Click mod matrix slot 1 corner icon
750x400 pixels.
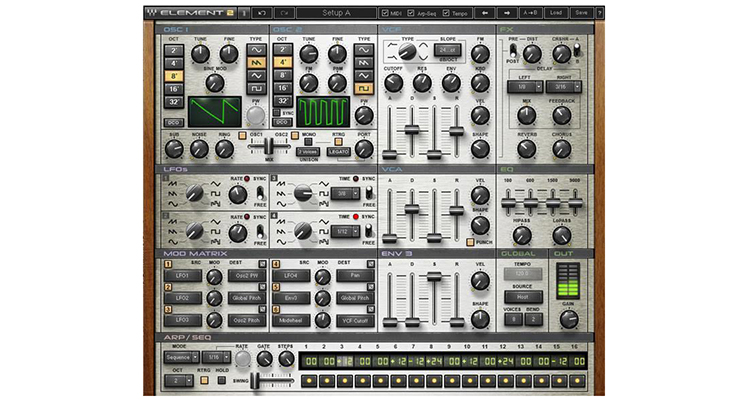pos(262,264)
